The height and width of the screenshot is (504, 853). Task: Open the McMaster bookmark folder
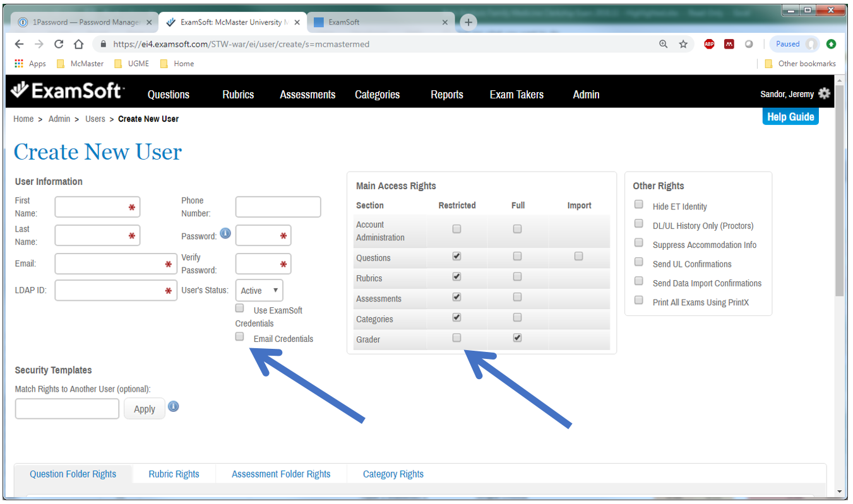click(x=80, y=64)
